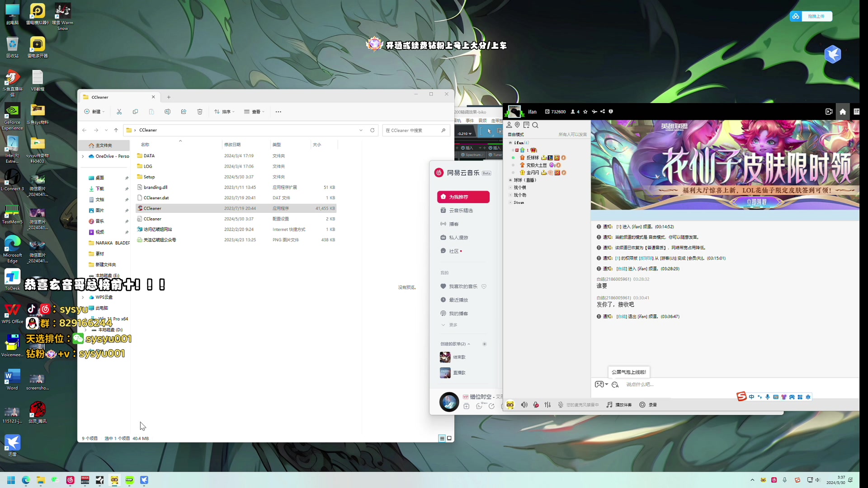Viewport: 868px width, 488px height.
Task: Expand the address bar history dropdown
Action: tap(361, 130)
